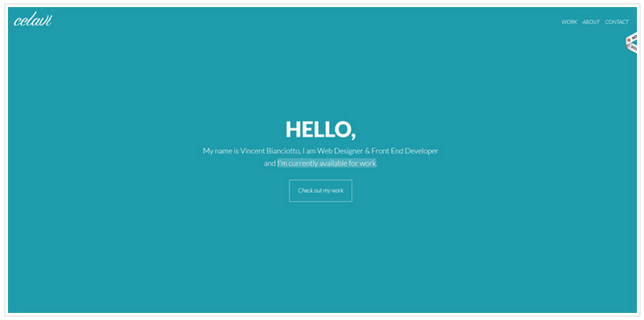
Task: Select the highlighted 'I'm currently available for work' text
Action: tap(327, 163)
